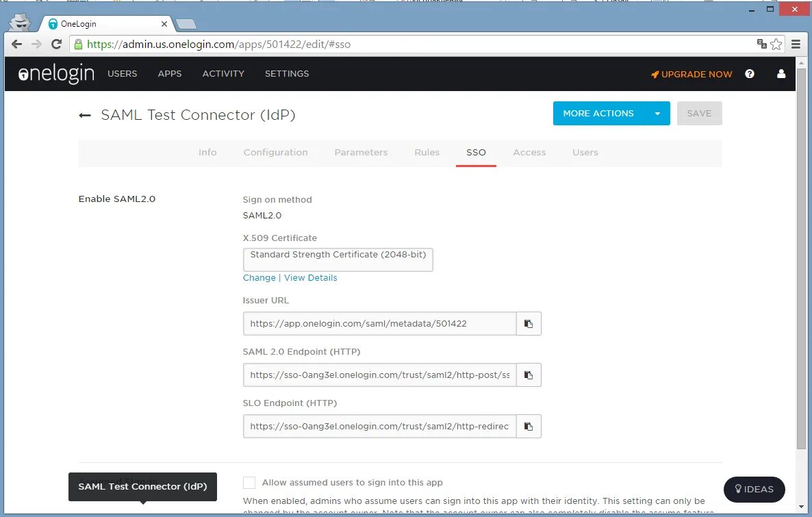Click the SAML Test Connector (IdP) title
812x517 pixels.
(x=198, y=115)
